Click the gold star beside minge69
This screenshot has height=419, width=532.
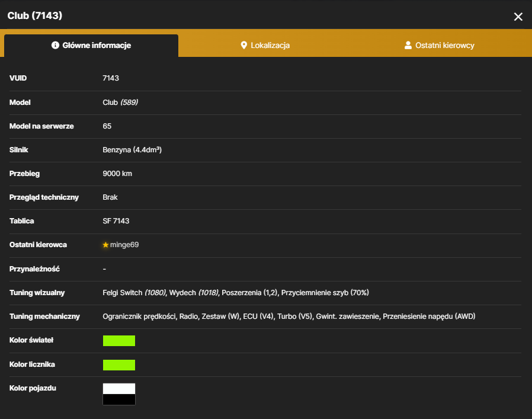tap(105, 245)
